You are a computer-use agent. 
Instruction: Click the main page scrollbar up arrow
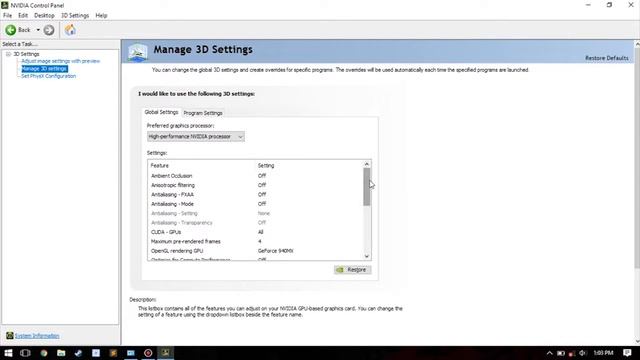[637, 44]
